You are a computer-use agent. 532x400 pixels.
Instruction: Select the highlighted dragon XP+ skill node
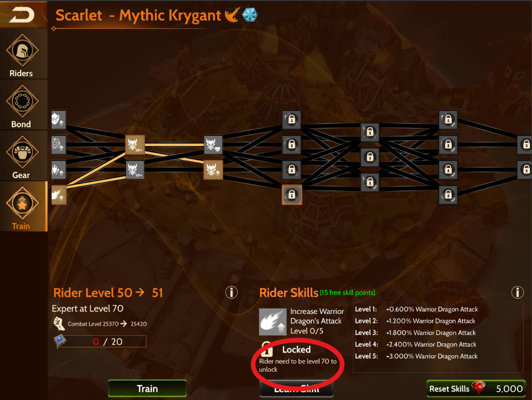coord(135,144)
